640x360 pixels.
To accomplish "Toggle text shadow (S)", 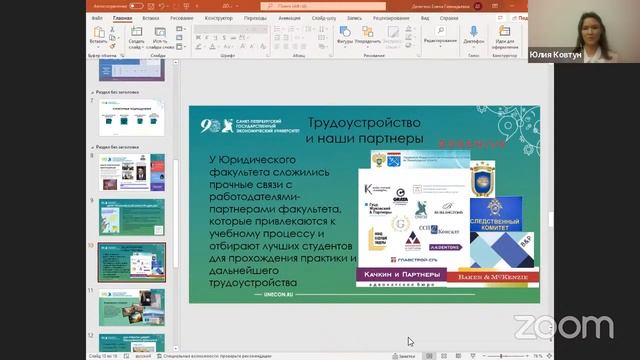I will tap(224, 38).
